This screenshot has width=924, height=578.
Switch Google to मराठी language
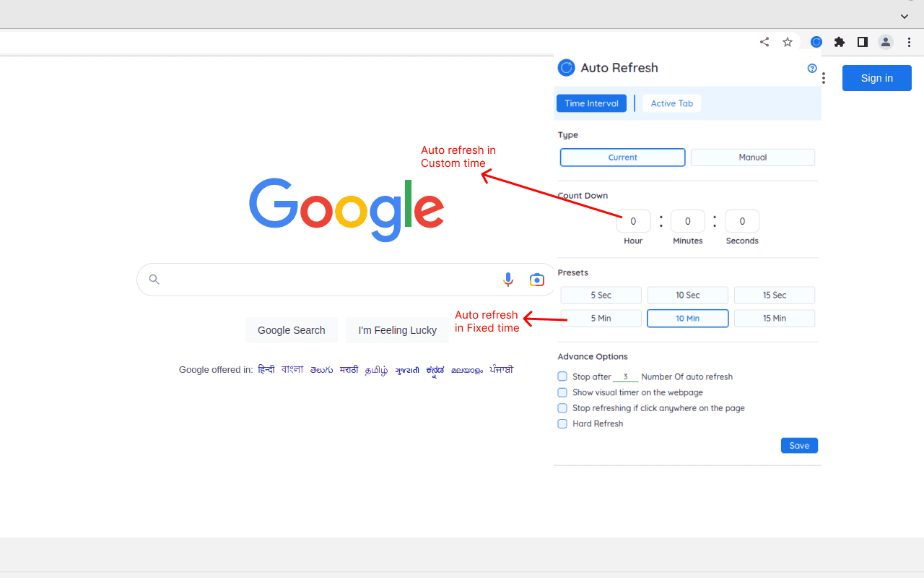coord(349,369)
